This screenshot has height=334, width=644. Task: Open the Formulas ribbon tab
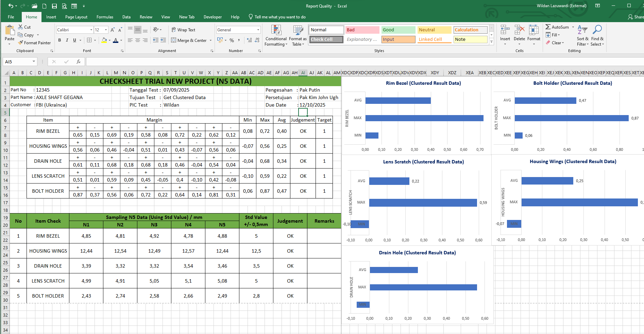[x=105, y=17]
